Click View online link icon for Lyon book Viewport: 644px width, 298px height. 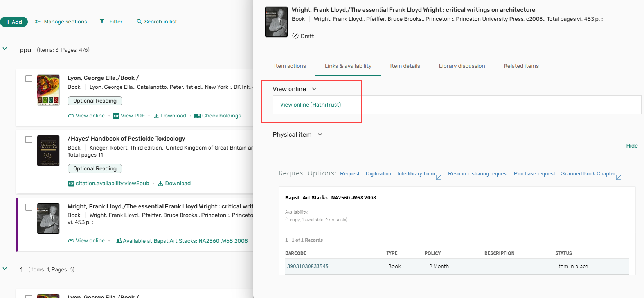point(71,116)
